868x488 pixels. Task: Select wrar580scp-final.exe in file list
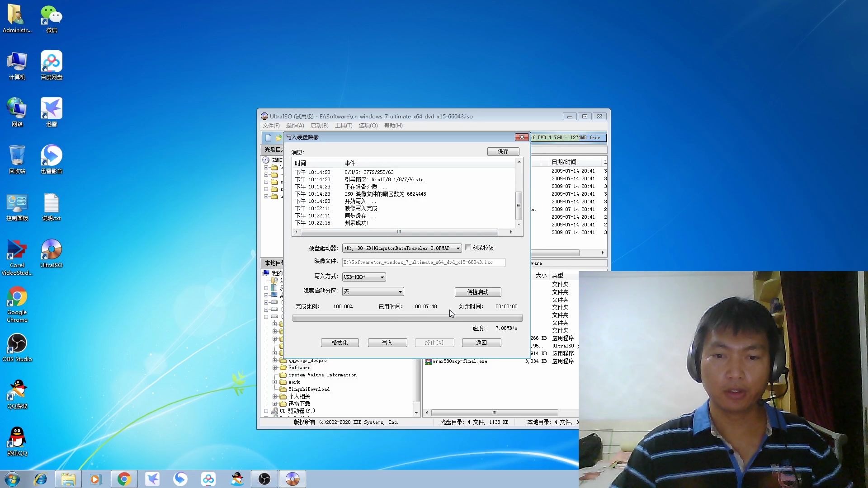(460, 361)
